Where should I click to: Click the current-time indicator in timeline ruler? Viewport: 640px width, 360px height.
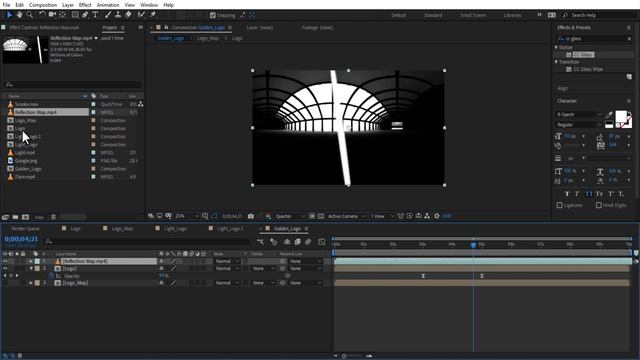coord(473,245)
